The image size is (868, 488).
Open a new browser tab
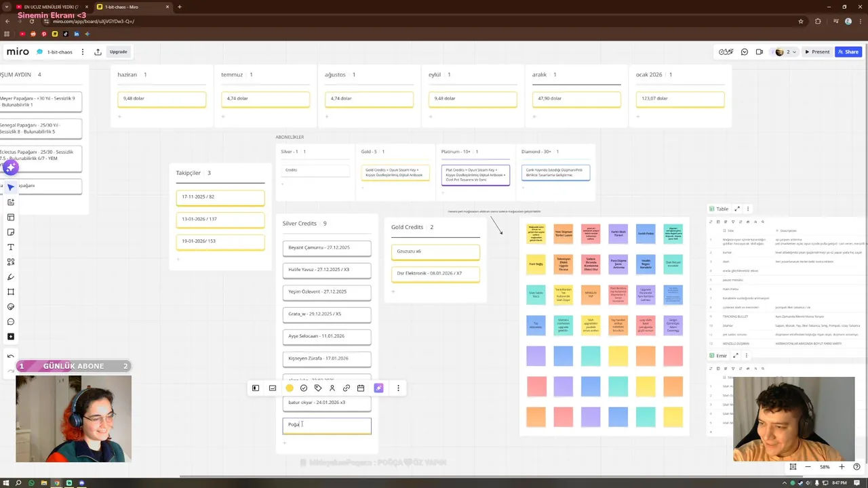tap(180, 7)
